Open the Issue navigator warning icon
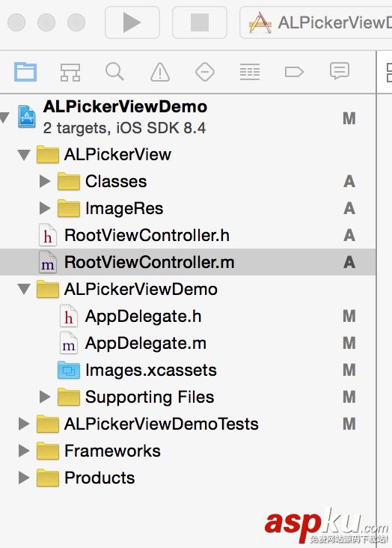 tap(160, 72)
